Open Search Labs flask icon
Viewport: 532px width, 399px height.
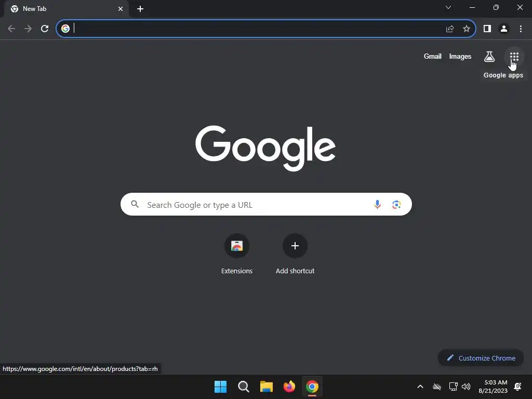pyautogui.click(x=489, y=57)
